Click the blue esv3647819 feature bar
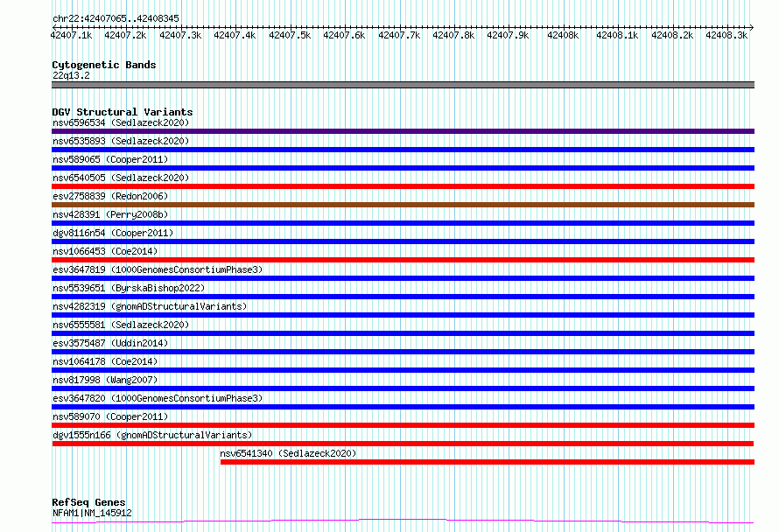The image size is (779, 532). (x=403, y=278)
